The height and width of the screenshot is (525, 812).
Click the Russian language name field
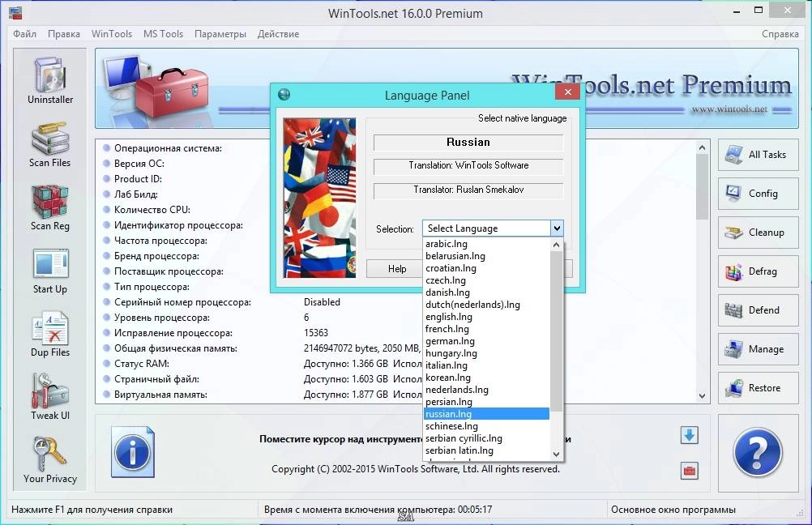pos(468,143)
